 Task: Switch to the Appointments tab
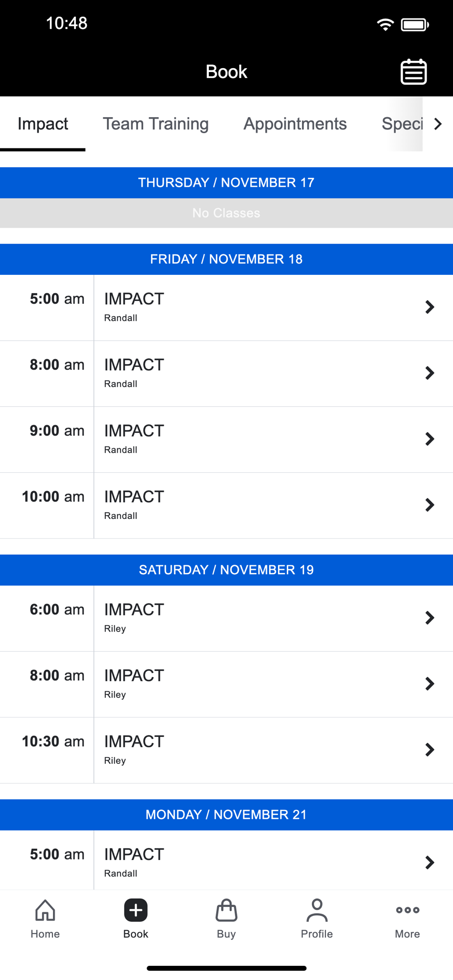[x=295, y=124]
